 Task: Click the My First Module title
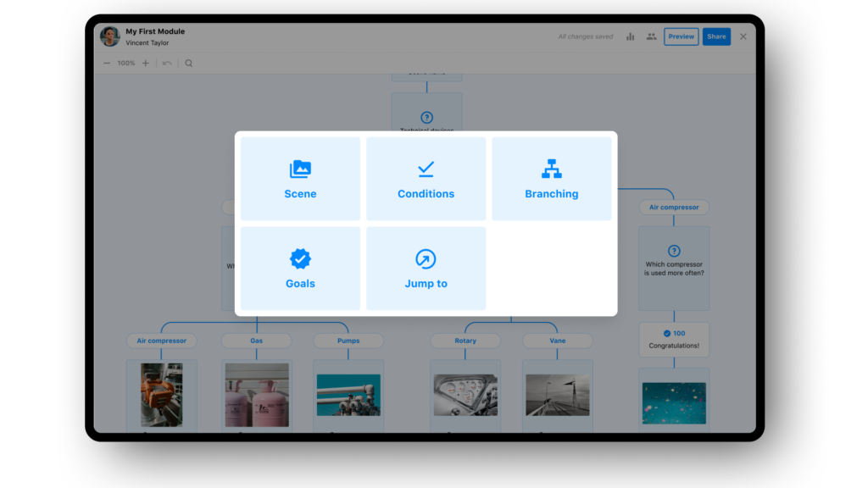(x=155, y=31)
